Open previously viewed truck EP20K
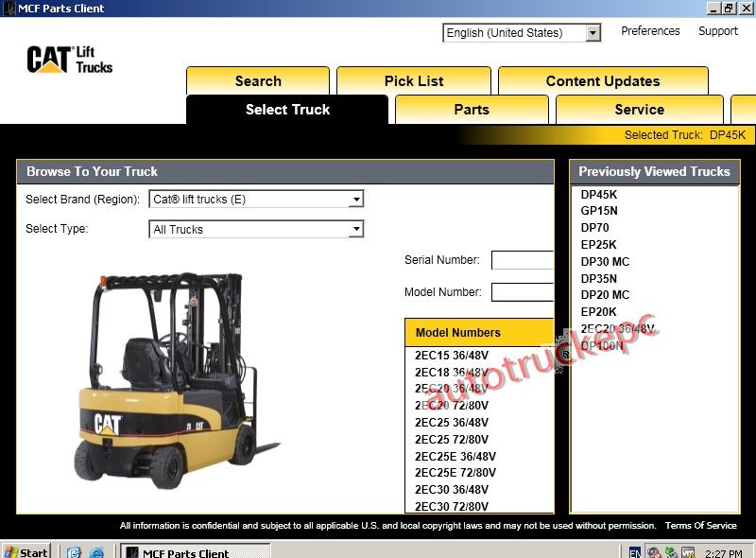 click(x=598, y=312)
